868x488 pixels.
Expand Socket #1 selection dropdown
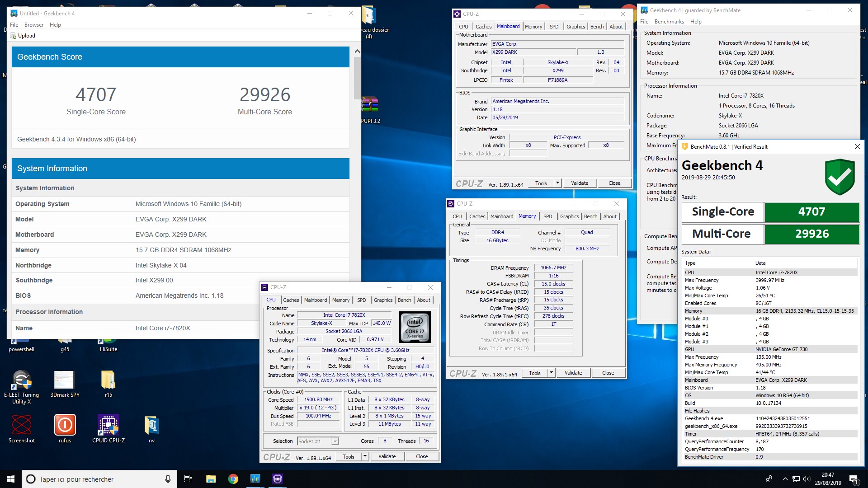tap(335, 441)
